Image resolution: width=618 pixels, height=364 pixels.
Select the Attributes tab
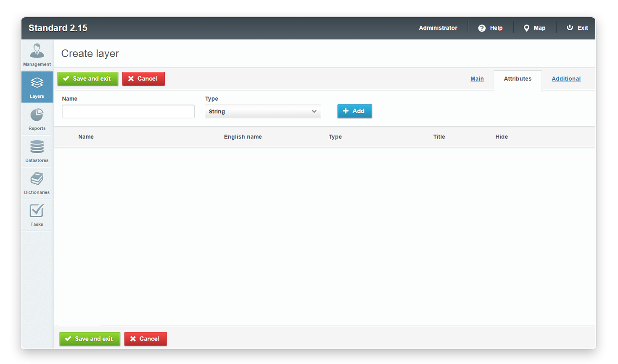518,79
